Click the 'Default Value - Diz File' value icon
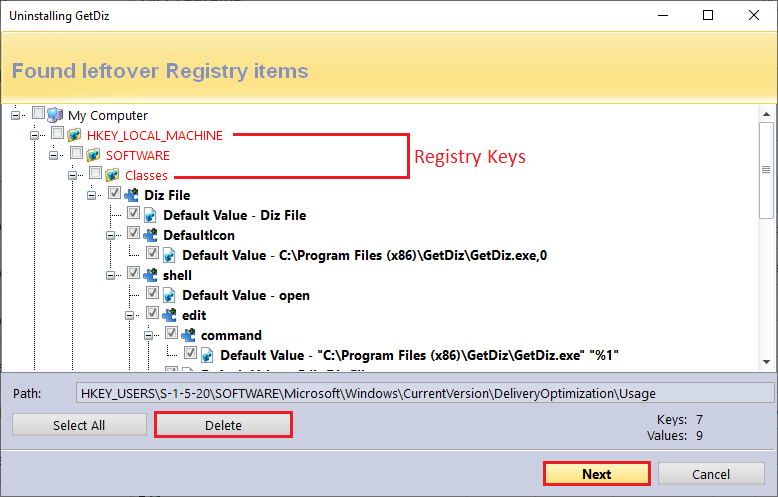This screenshot has width=778, height=497. [x=150, y=215]
